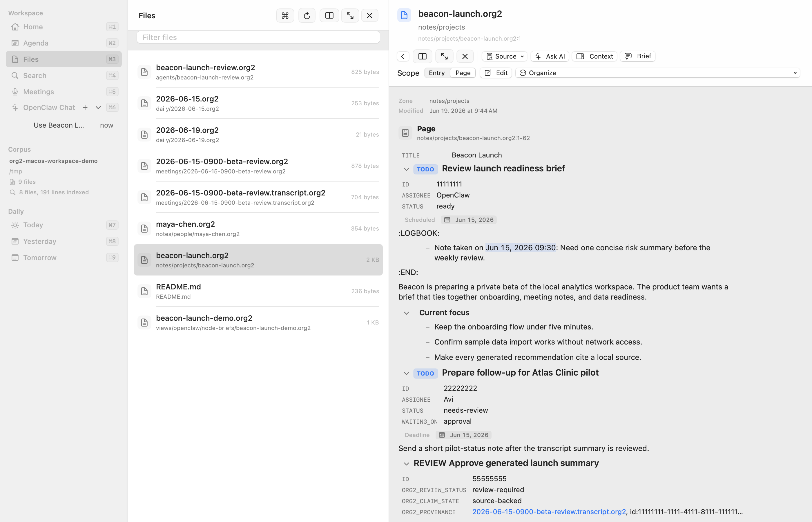Click TODO badge on Review launch readiness brief

[x=425, y=169]
